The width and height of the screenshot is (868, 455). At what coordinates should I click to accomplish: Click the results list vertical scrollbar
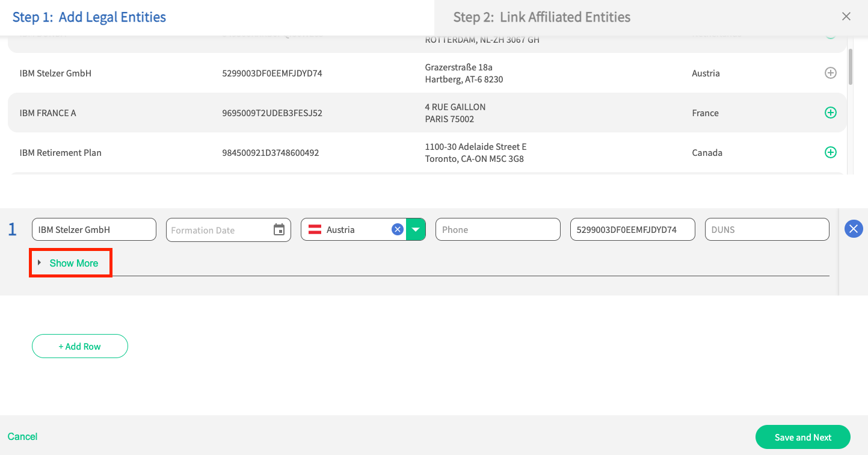(850, 66)
